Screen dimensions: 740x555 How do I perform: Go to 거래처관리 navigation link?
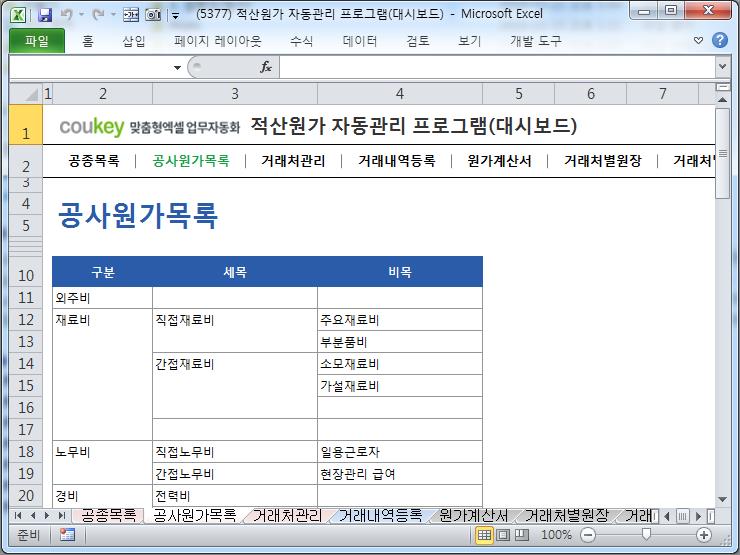coord(293,161)
